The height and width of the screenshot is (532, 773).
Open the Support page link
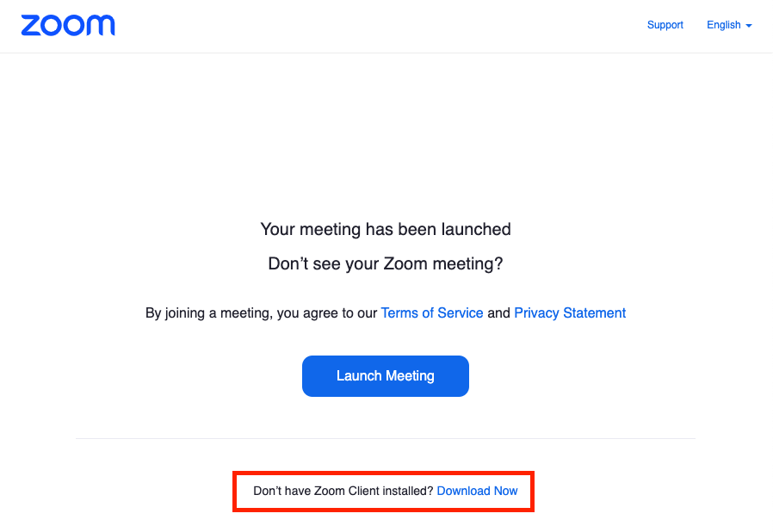pos(665,25)
